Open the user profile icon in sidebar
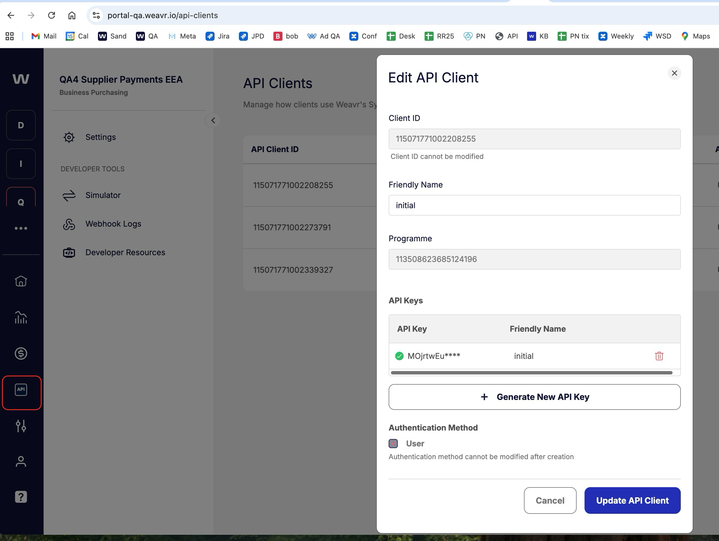 click(21, 461)
